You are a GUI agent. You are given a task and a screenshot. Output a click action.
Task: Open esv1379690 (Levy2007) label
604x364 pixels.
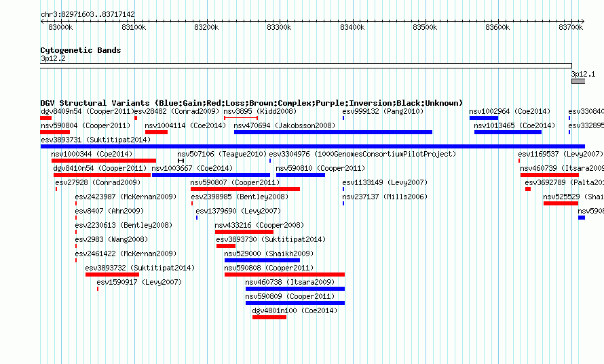238,211
